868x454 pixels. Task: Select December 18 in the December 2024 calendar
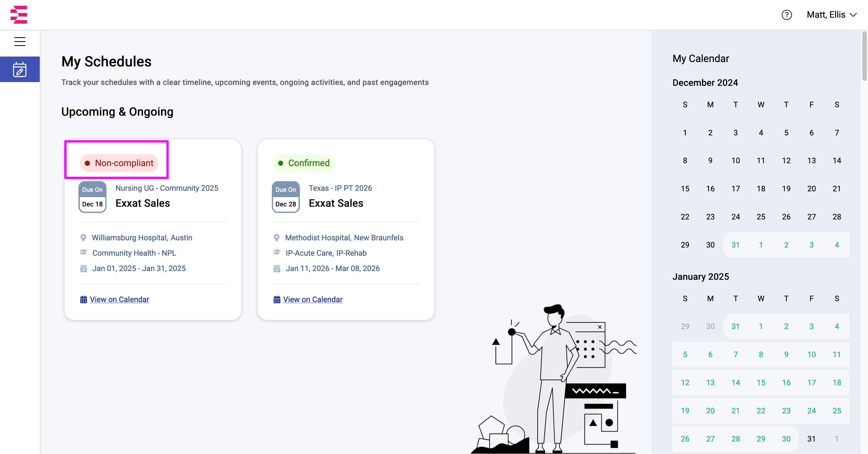point(761,189)
